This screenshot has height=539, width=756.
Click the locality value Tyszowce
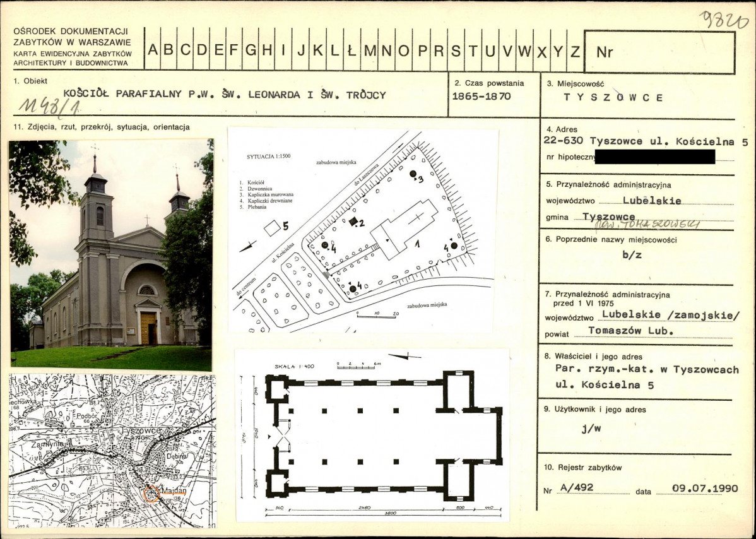coord(613,97)
